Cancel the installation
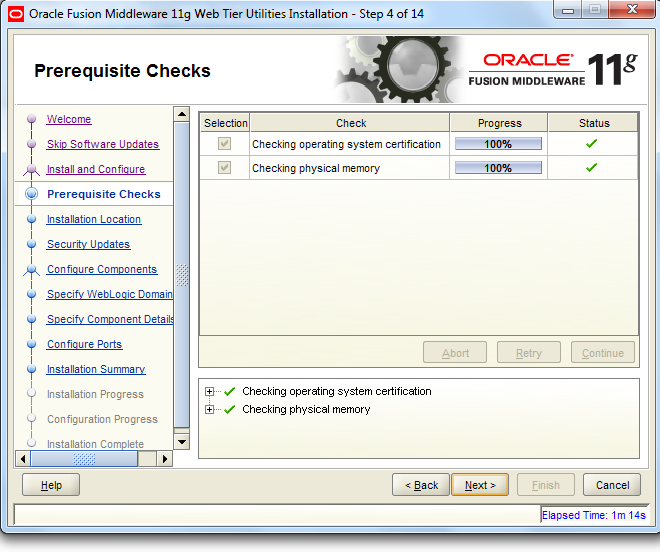Image resolution: width=660 pixels, height=552 pixels. point(612,485)
